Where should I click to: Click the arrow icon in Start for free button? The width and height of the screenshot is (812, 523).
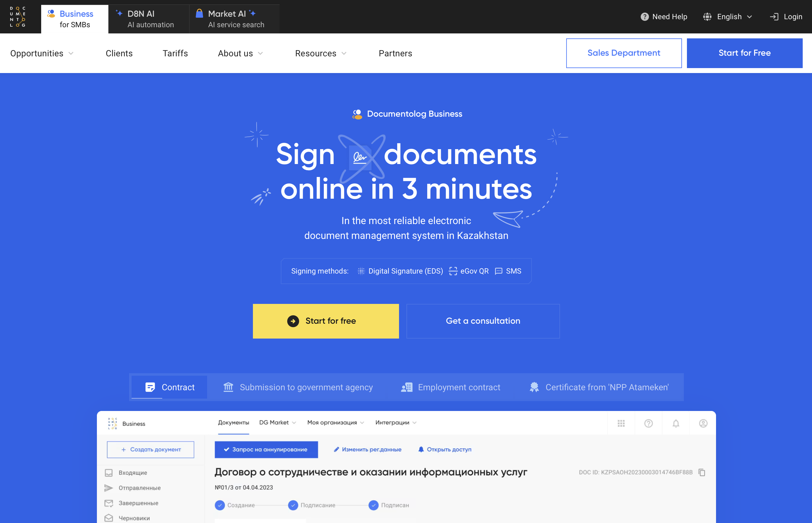[293, 321]
